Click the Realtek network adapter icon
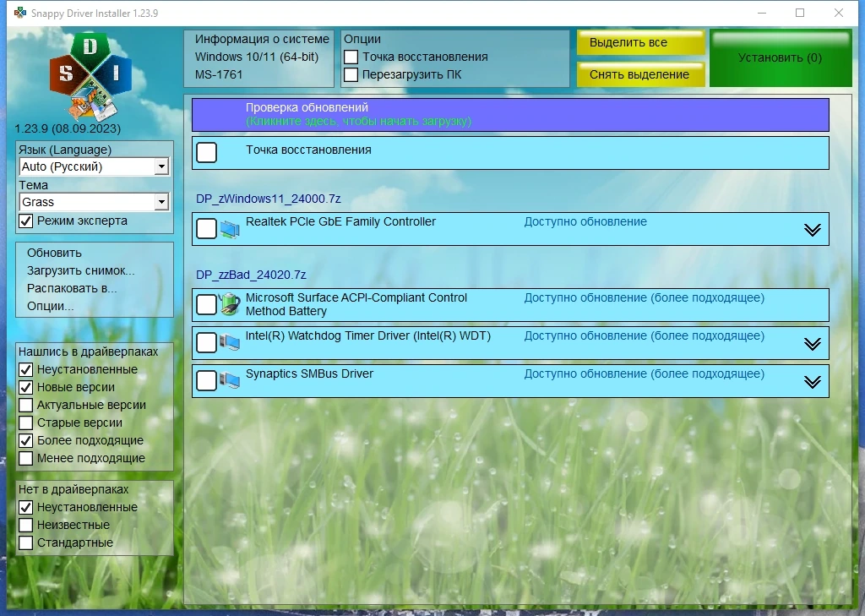 [230, 228]
